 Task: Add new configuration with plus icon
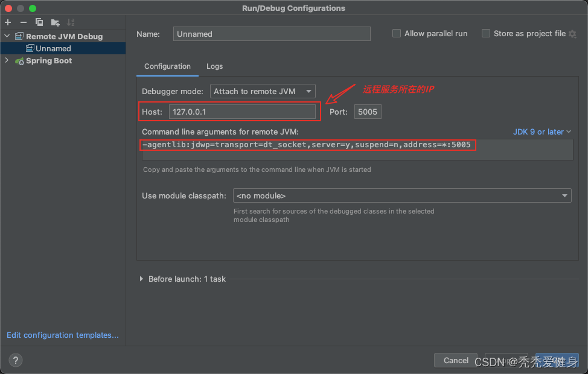point(8,22)
